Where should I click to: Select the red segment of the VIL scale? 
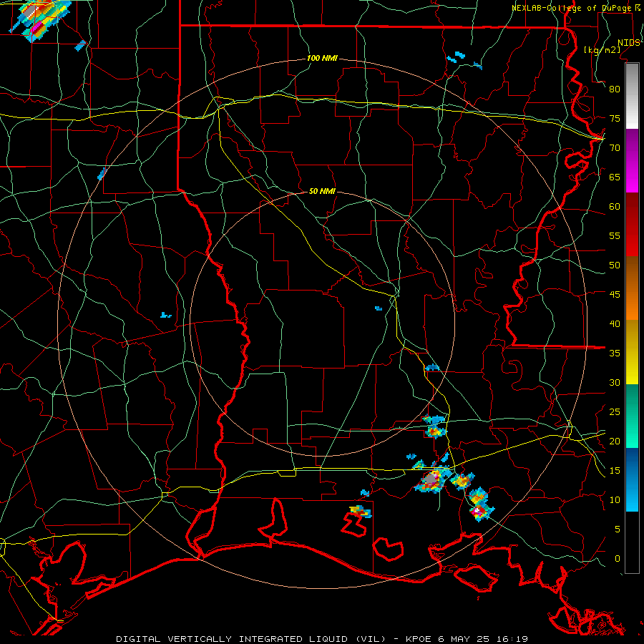[x=632, y=225]
